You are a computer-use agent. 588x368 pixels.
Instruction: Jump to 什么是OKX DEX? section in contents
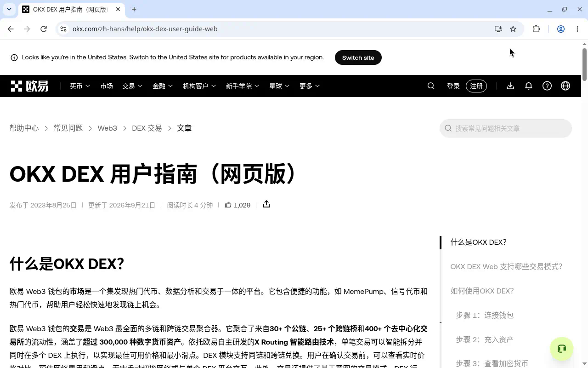(478, 242)
